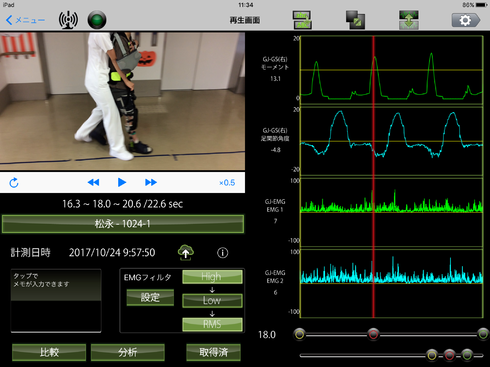Tap the battery indicator in status bar

point(481,5)
